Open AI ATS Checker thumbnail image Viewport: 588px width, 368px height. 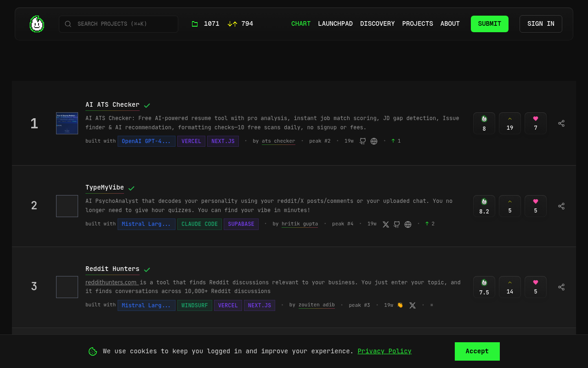point(67,123)
